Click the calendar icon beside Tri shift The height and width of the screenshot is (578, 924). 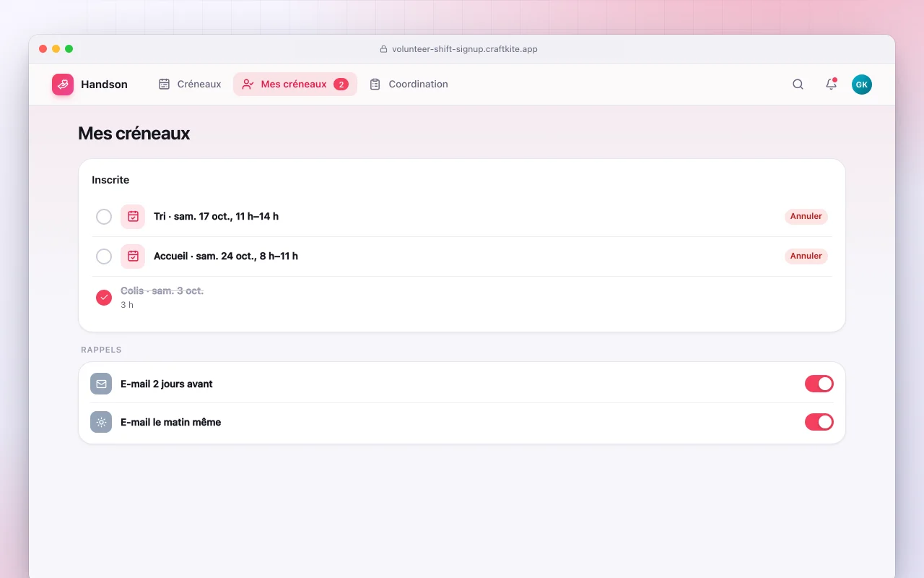[133, 216]
